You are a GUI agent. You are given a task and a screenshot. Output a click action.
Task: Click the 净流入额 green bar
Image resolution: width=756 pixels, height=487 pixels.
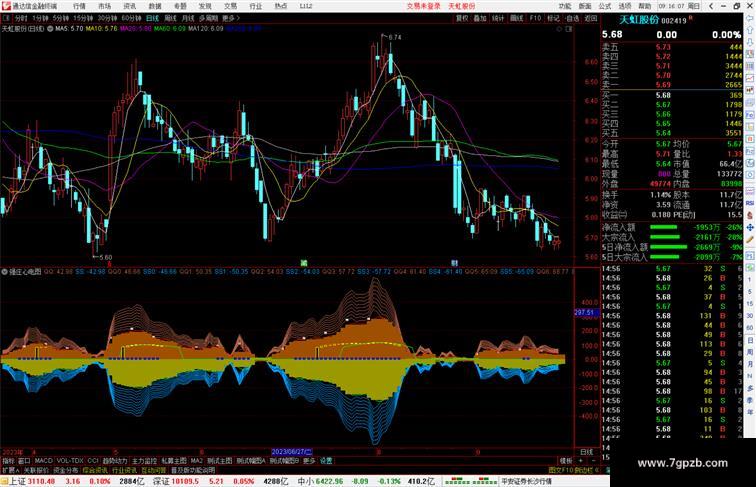663,227
